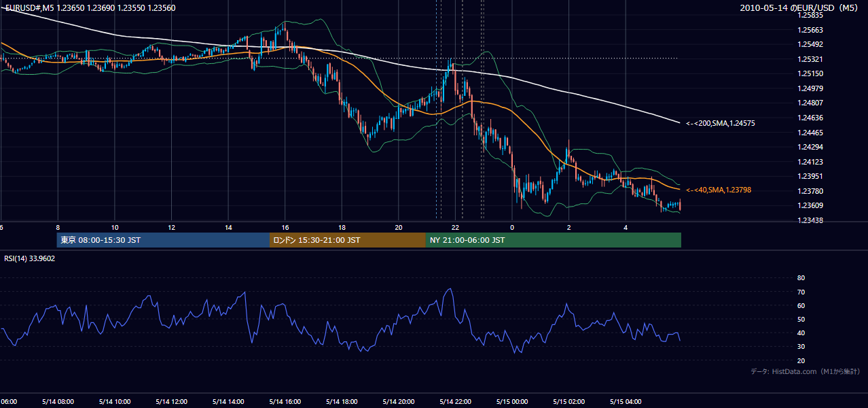Click price axis label 1.23951
This screenshot has height=408, width=868.
click(x=810, y=177)
